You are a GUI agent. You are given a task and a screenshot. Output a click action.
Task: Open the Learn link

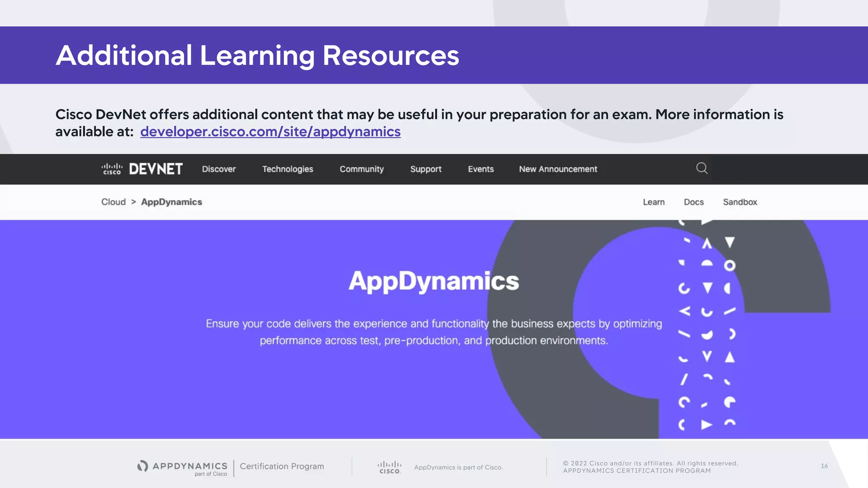click(x=654, y=202)
